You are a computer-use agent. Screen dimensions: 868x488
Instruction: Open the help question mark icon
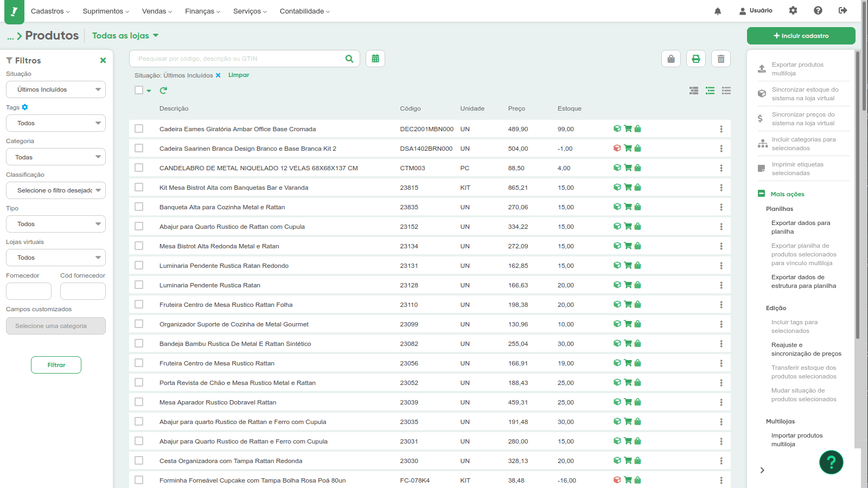coord(818,11)
